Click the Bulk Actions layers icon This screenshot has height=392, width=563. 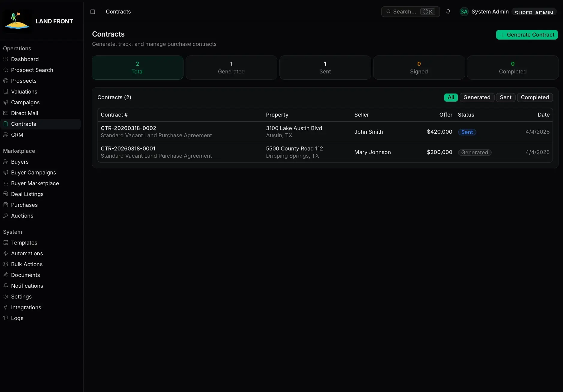[x=6, y=264]
